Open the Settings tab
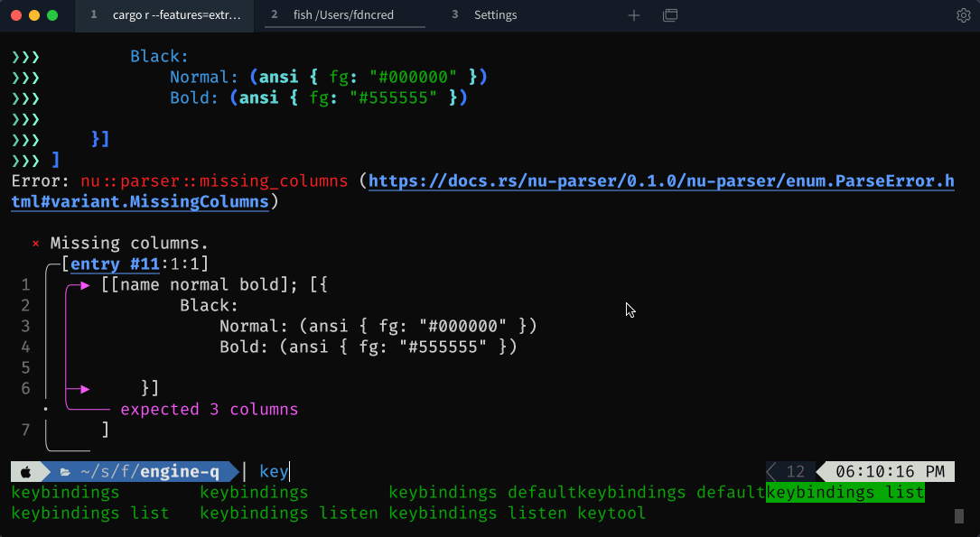This screenshot has height=537, width=980. [x=495, y=15]
